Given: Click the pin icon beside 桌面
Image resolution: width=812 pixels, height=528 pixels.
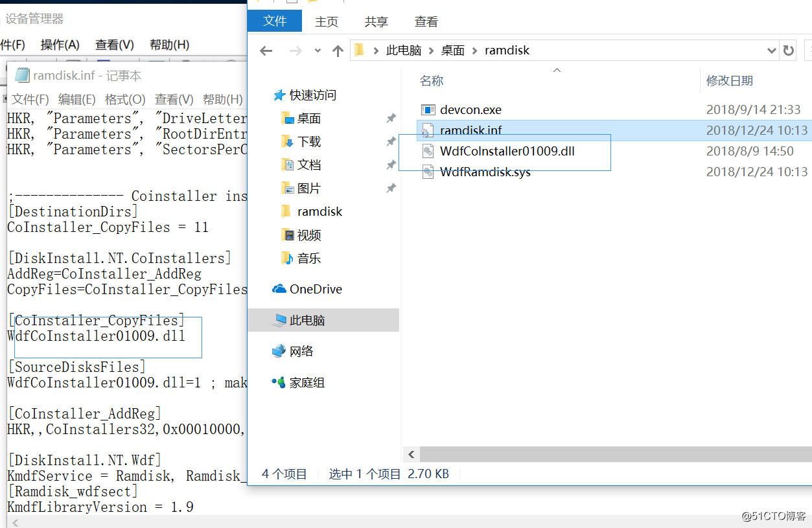Looking at the screenshot, I should coord(391,119).
